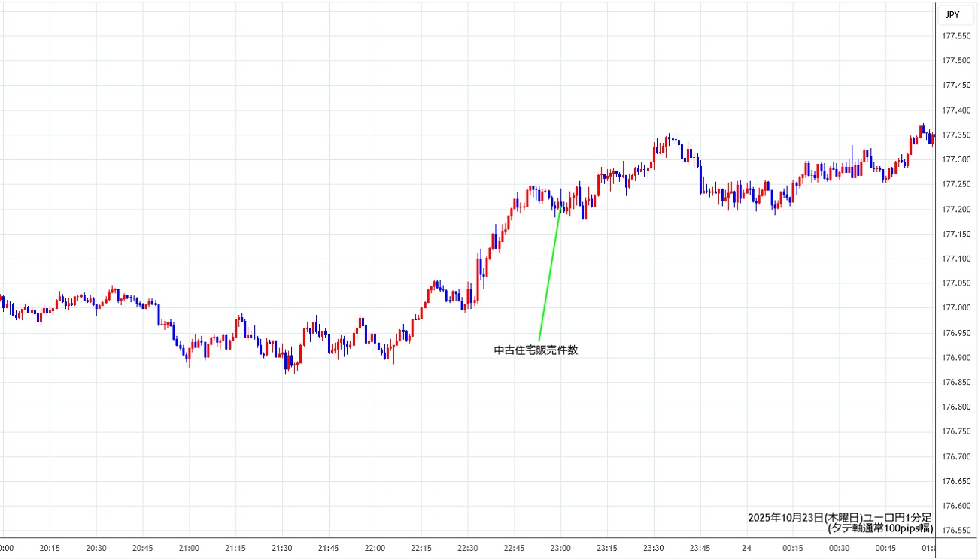Click the 22:30 time axis label
The width and height of the screenshot is (978, 560).
click(468, 549)
